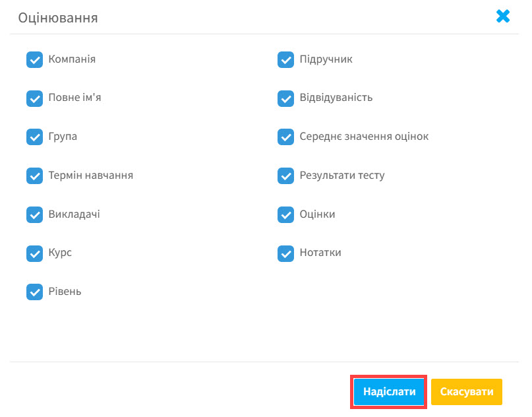Click the Відвідуваність label text
Screen dimensions: 532x417
(336, 98)
